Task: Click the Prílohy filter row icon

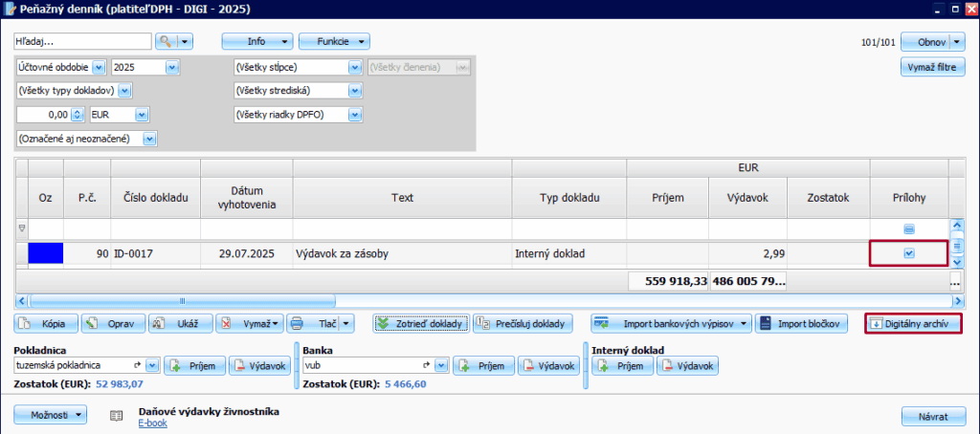Action: (909, 228)
